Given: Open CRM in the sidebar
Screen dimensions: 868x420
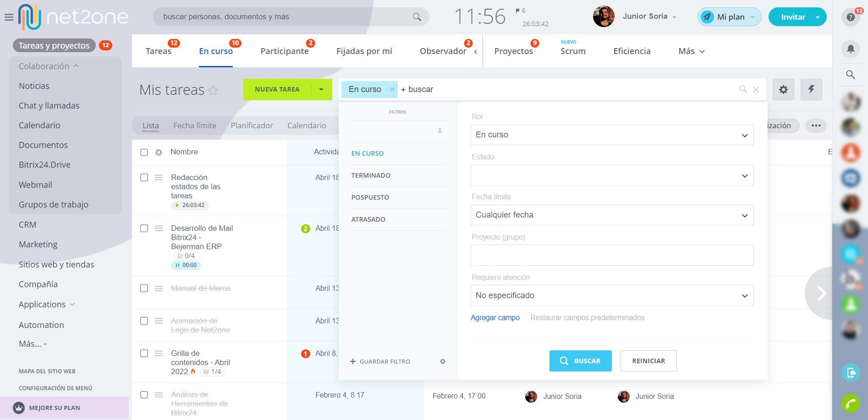Looking at the screenshot, I should tap(27, 225).
